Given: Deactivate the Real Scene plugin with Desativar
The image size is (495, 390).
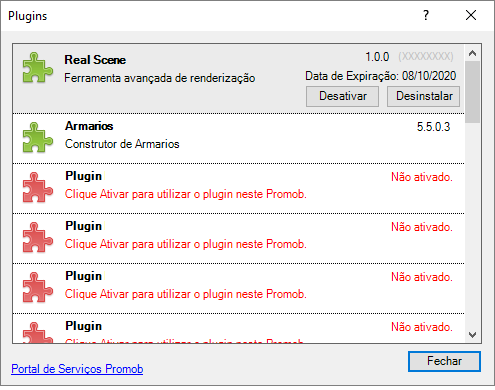Looking at the screenshot, I should 342,96.
